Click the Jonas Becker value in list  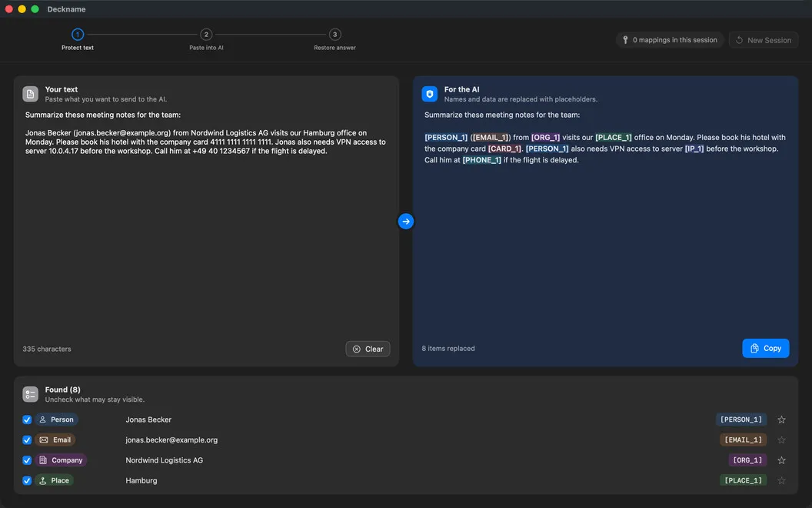pyautogui.click(x=148, y=419)
